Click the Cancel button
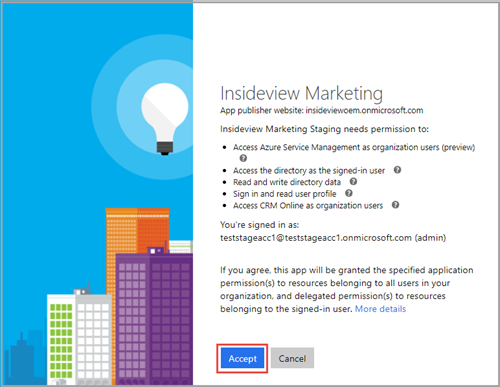 point(292,358)
